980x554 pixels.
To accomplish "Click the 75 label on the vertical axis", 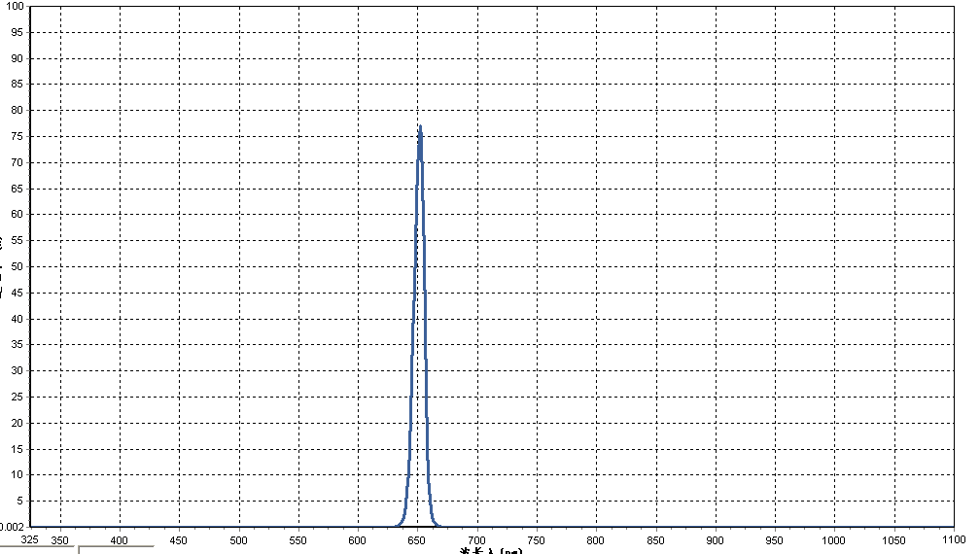I will [x=17, y=136].
